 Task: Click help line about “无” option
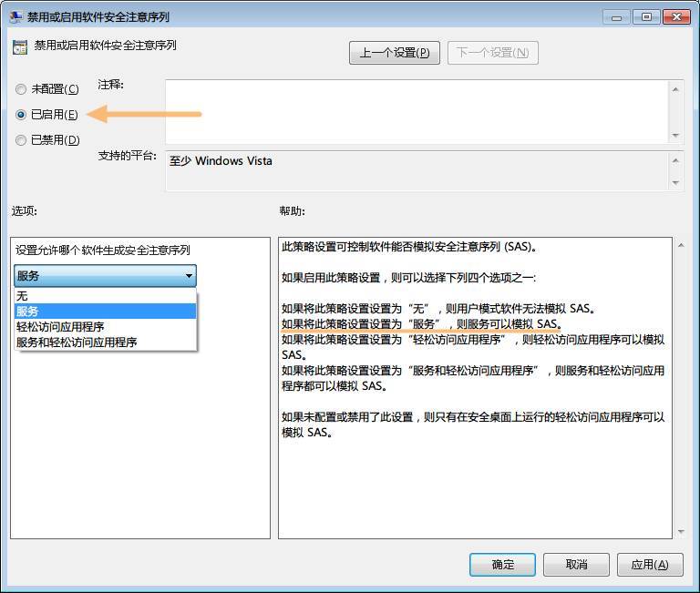437,308
